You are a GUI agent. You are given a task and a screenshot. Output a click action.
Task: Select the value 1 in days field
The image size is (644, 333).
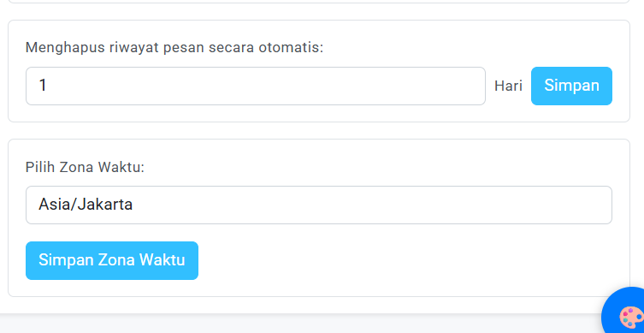(43, 86)
